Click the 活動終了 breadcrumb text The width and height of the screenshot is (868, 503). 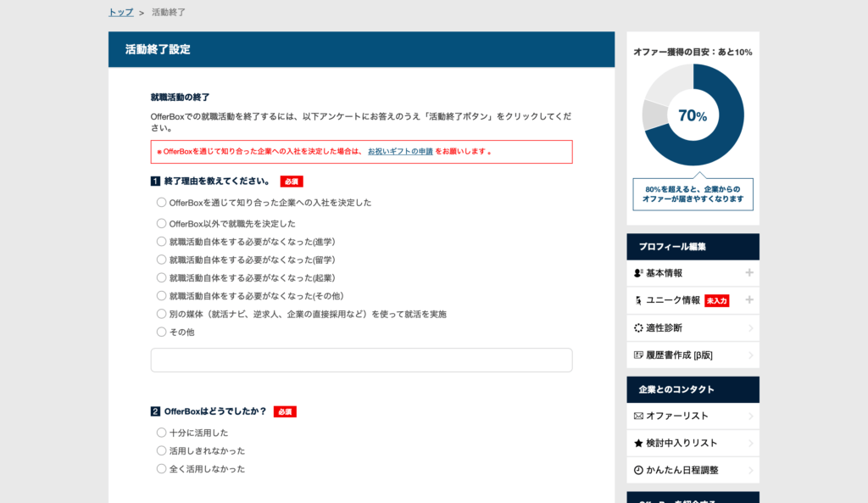point(169,12)
